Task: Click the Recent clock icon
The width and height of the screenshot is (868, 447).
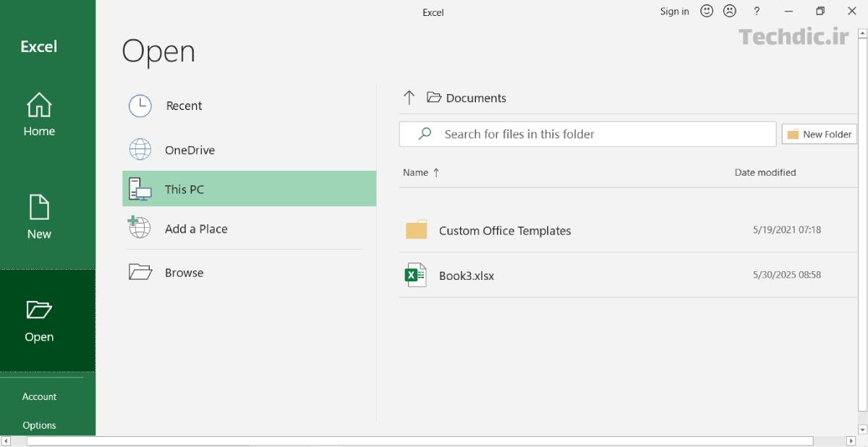Action: [140, 106]
